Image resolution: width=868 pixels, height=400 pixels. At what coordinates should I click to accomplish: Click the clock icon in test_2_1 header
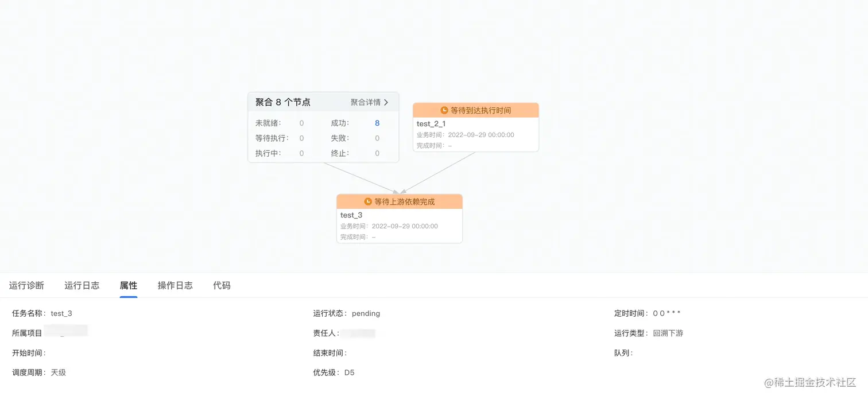coord(444,110)
